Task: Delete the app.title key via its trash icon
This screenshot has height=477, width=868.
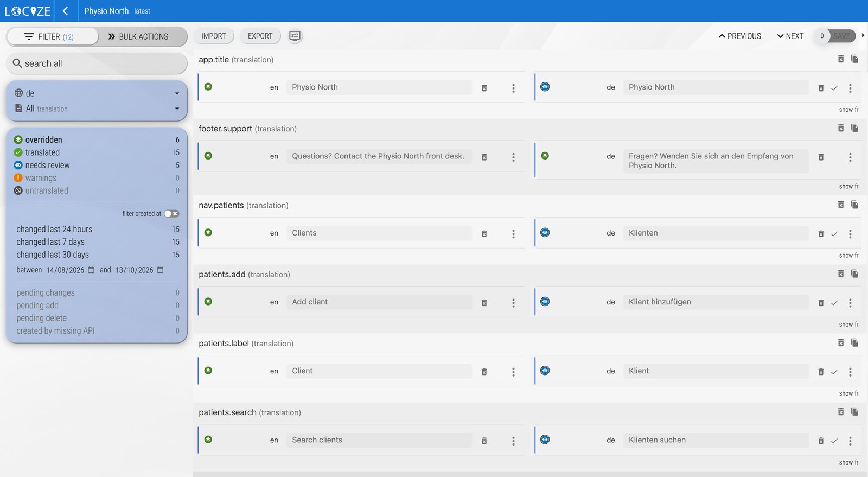Action: [840, 59]
